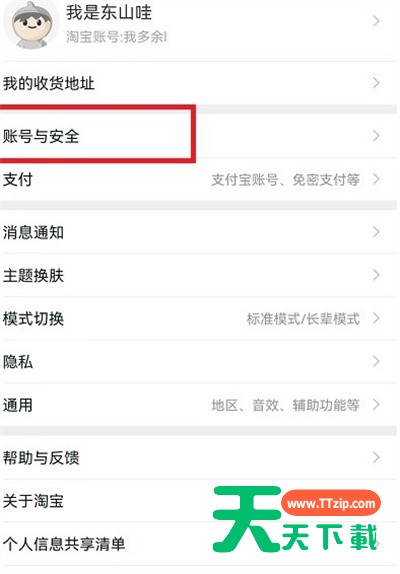Open 账号与安全 settings

point(199,136)
